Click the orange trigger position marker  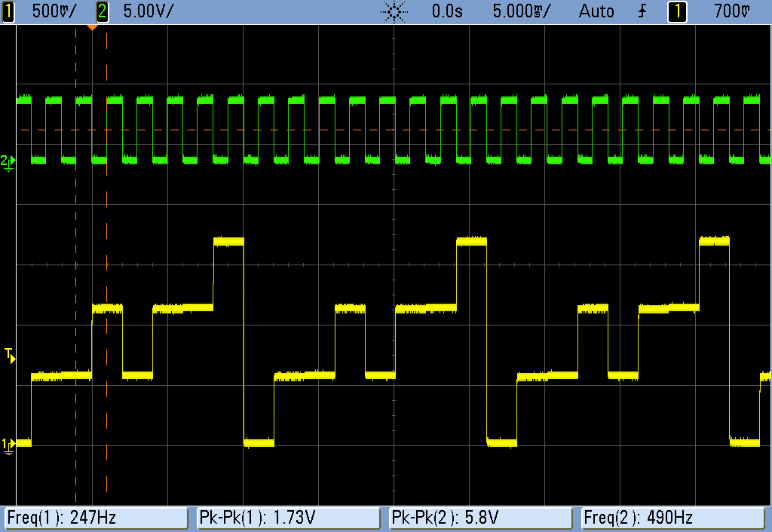point(93,25)
